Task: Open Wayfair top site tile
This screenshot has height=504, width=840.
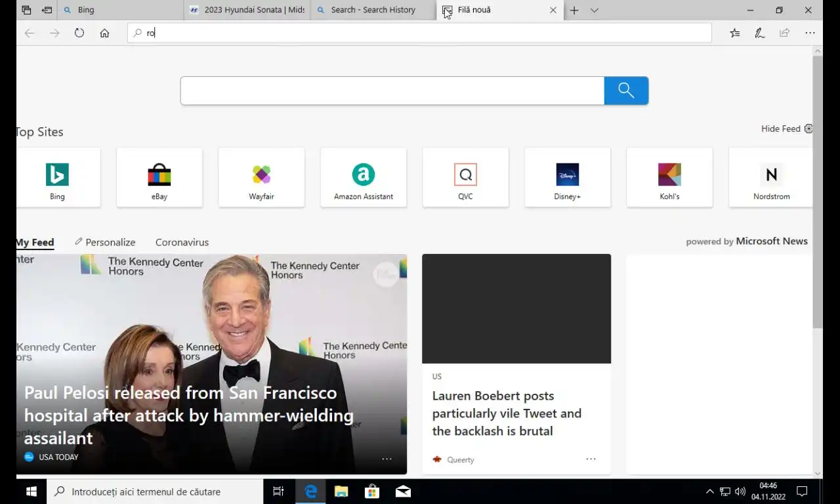Action: 261,177
